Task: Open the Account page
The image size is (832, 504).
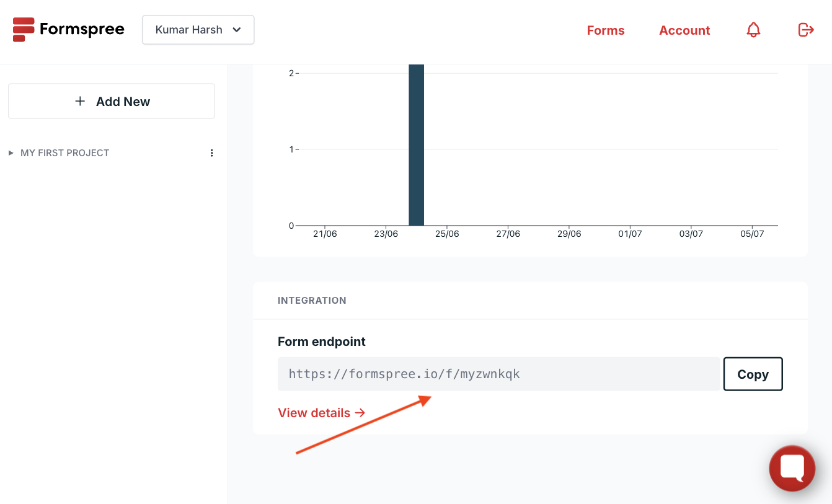Action: [x=684, y=30]
